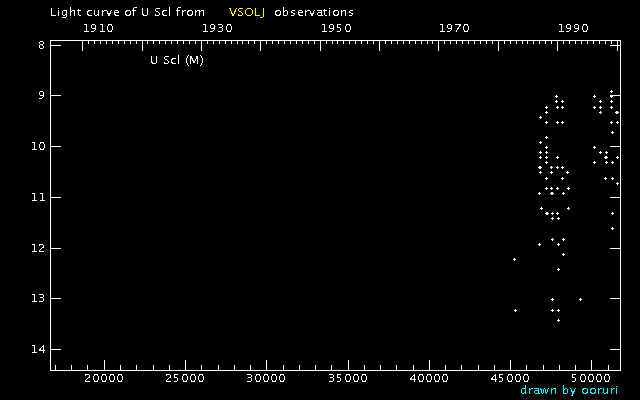
Task: Select the 30000 label on bottom axis
Action: pyautogui.click(x=266, y=379)
